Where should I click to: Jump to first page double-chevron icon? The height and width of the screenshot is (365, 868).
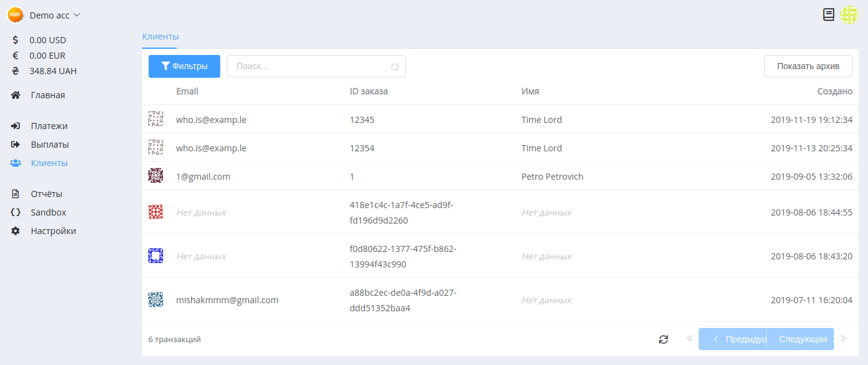click(689, 338)
